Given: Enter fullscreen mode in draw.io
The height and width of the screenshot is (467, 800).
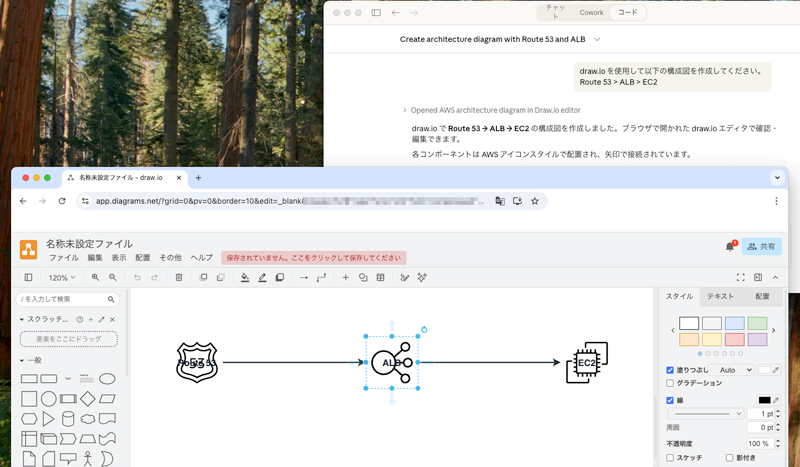Looking at the screenshot, I should pyautogui.click(x=741, y=277).
